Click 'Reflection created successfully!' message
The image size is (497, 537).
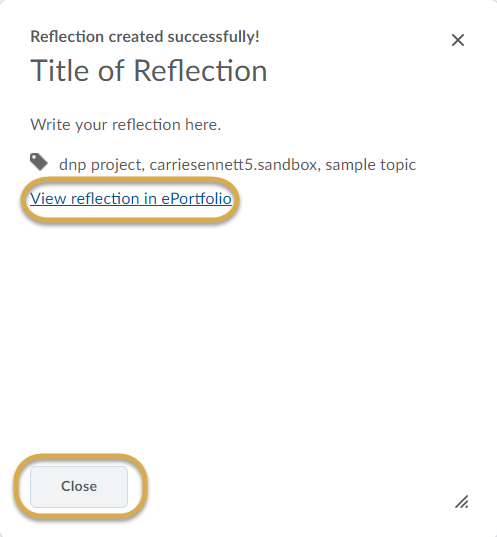tap(145, 37)
